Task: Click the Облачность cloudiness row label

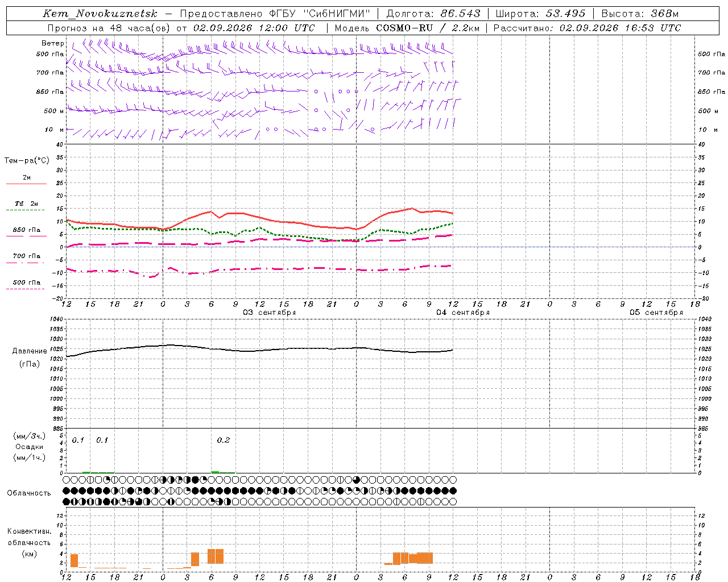Action: tap(29, 493)
